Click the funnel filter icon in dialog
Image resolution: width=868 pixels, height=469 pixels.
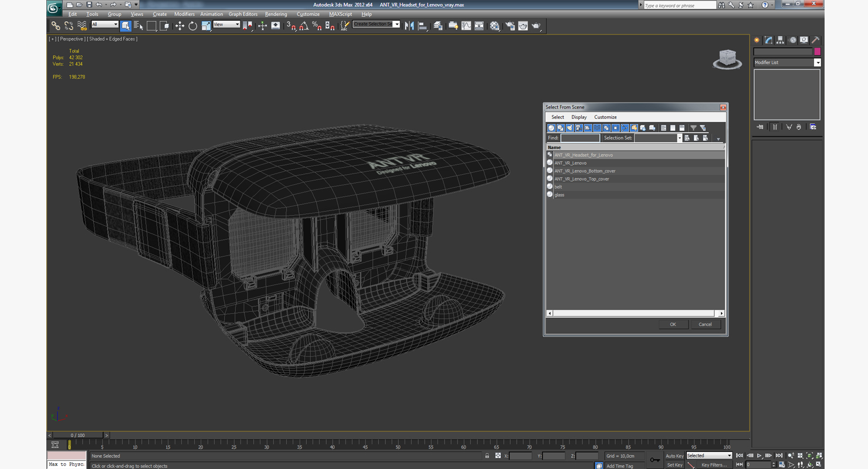693,128
